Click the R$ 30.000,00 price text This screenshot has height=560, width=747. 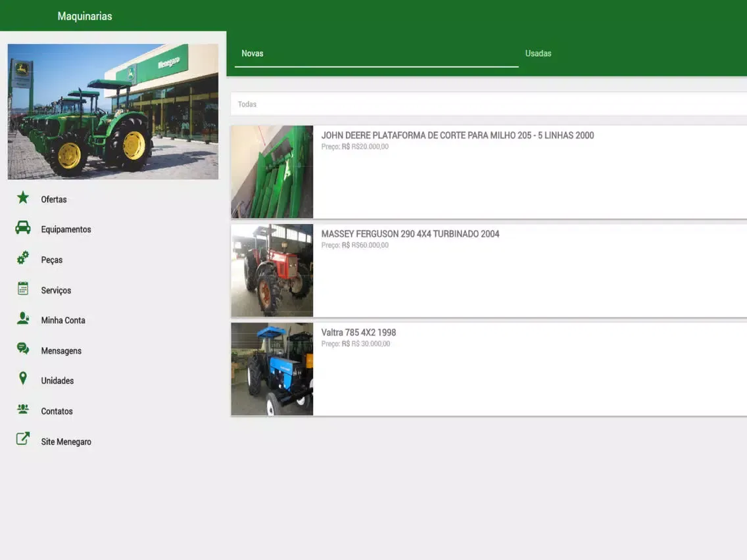(371, 344)
